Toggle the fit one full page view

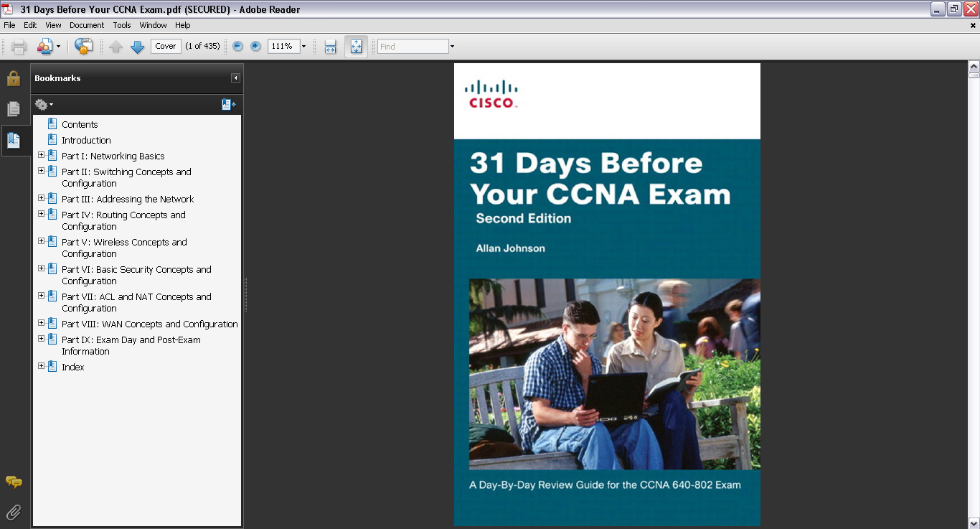[356, 47]
